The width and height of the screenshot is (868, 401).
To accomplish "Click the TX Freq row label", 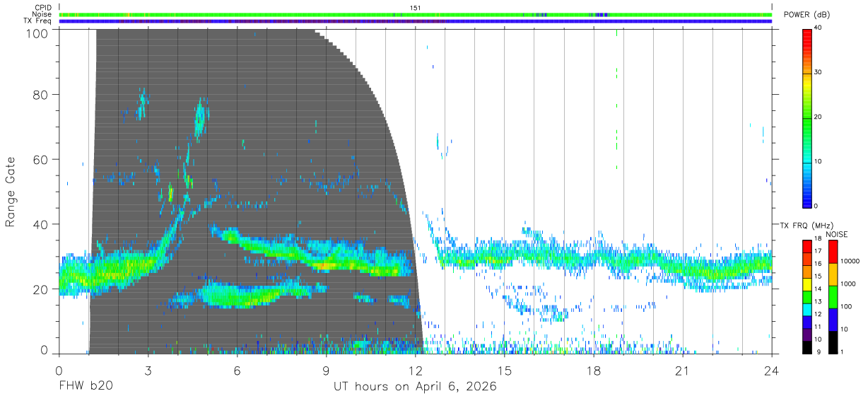I will (x=38, y=21).
